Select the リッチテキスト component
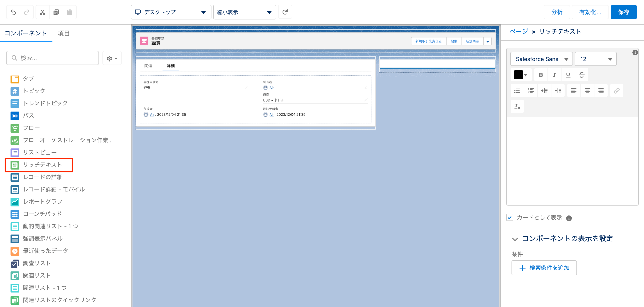The image size is (644, 307). coord(36,165)
